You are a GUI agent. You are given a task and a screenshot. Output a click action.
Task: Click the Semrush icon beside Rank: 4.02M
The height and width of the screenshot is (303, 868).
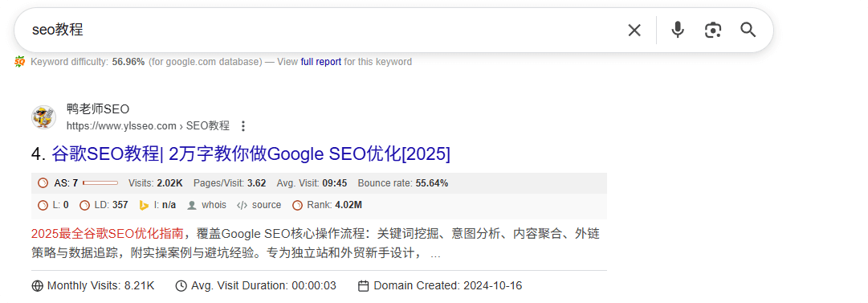(x=297, y=206)
